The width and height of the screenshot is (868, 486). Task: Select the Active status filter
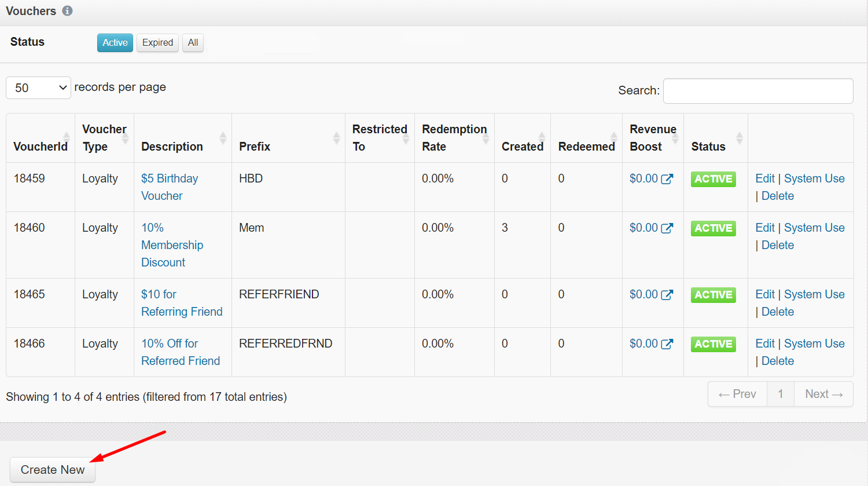click(115, 43)
